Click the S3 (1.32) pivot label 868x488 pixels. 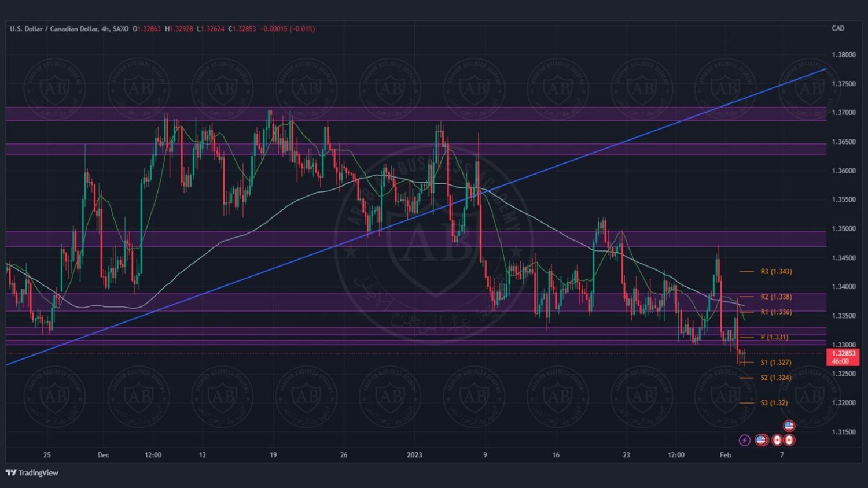point(774,403)
